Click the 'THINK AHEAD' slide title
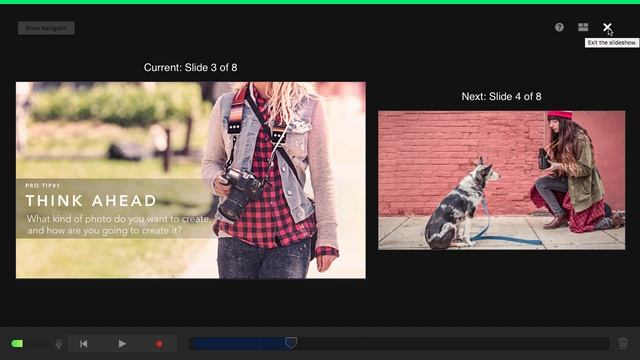 coord(91,200)
